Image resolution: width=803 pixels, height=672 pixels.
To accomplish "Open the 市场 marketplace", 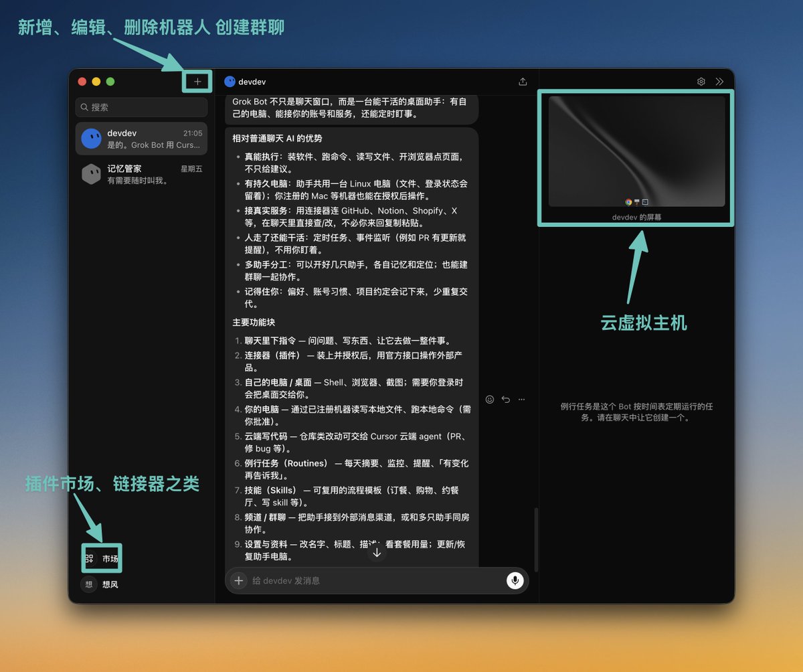I will [x=102, y=559].
